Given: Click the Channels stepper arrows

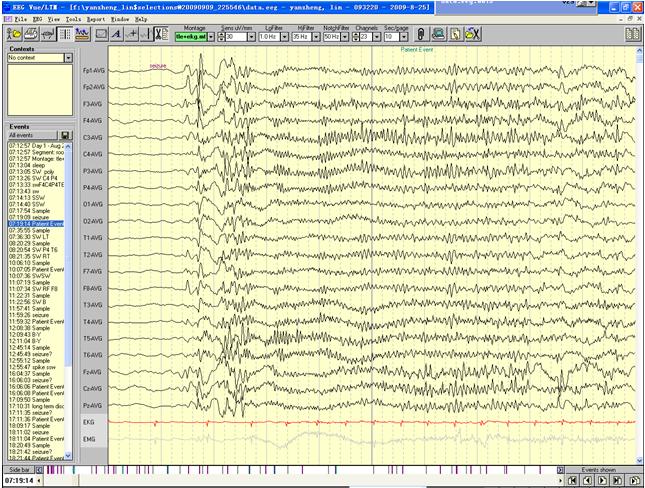Looking at the screenshot, I should point(356,37).
